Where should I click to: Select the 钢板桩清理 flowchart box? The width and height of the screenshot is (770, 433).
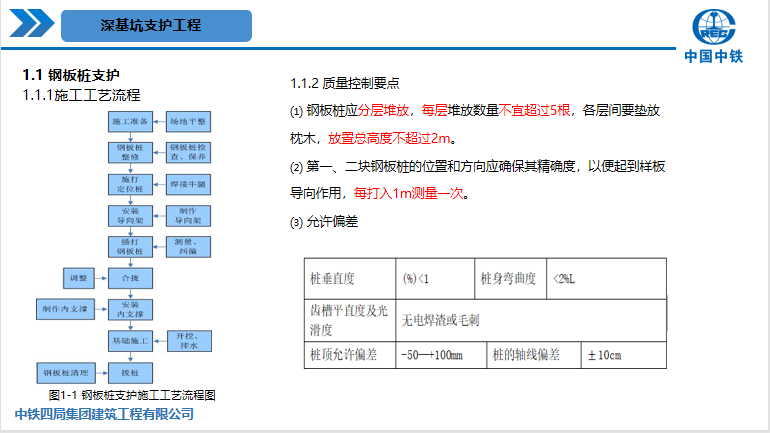click(66, 373)
